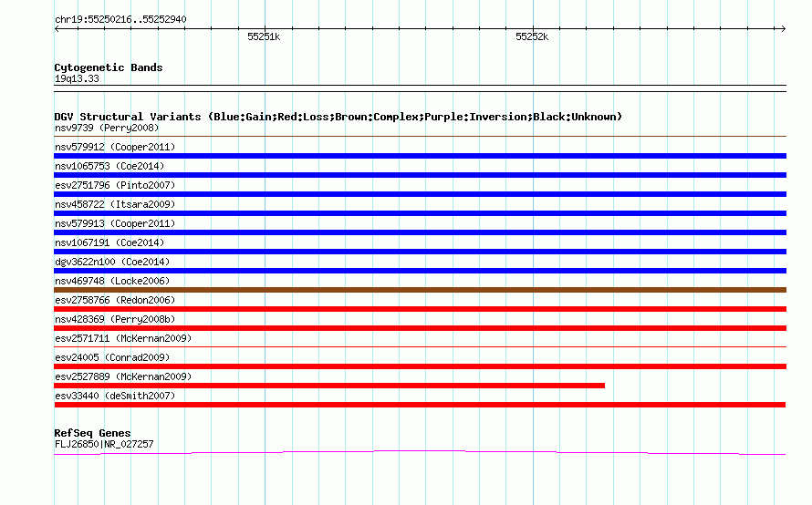The height and width of the screenshot is (505, 812).
Task: Select the blue bar under esv2751796
Action: [x=420, y=194]
